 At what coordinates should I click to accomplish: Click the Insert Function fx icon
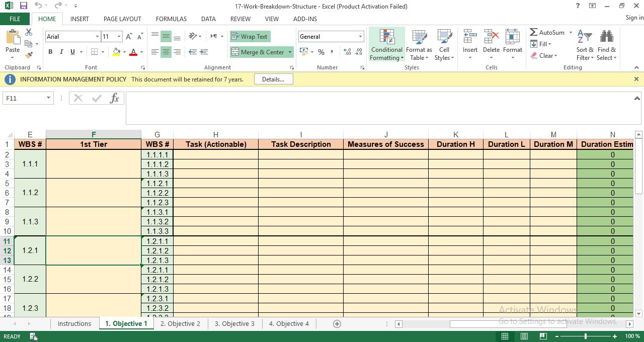click(x=115, y=98)
